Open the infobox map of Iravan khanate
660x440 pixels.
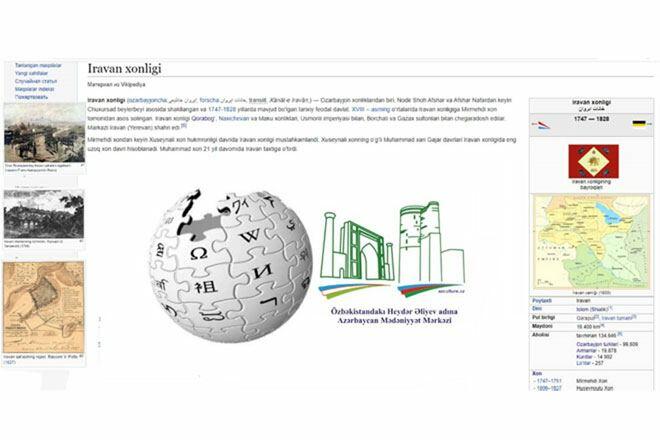pos(592,242)
